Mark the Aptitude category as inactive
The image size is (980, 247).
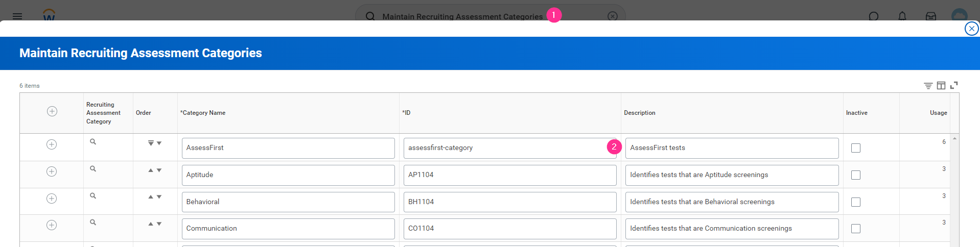pyautogui.click(x=856, y=175)
